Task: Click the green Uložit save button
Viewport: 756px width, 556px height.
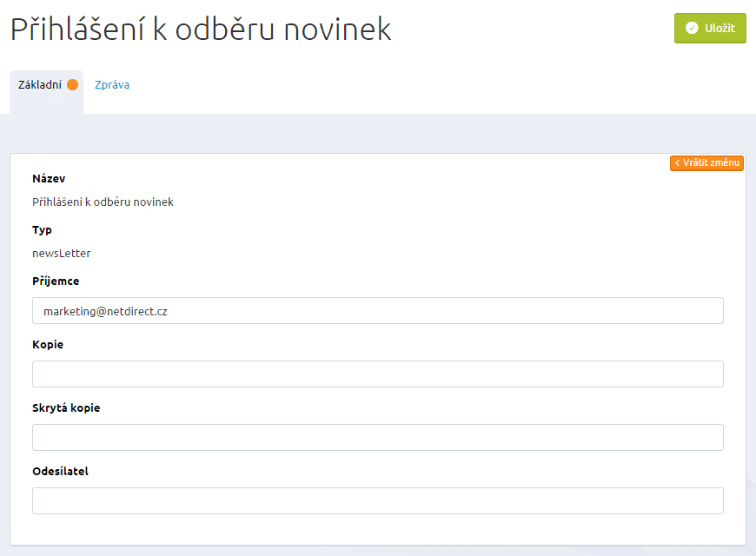Action: click(710, 28)
